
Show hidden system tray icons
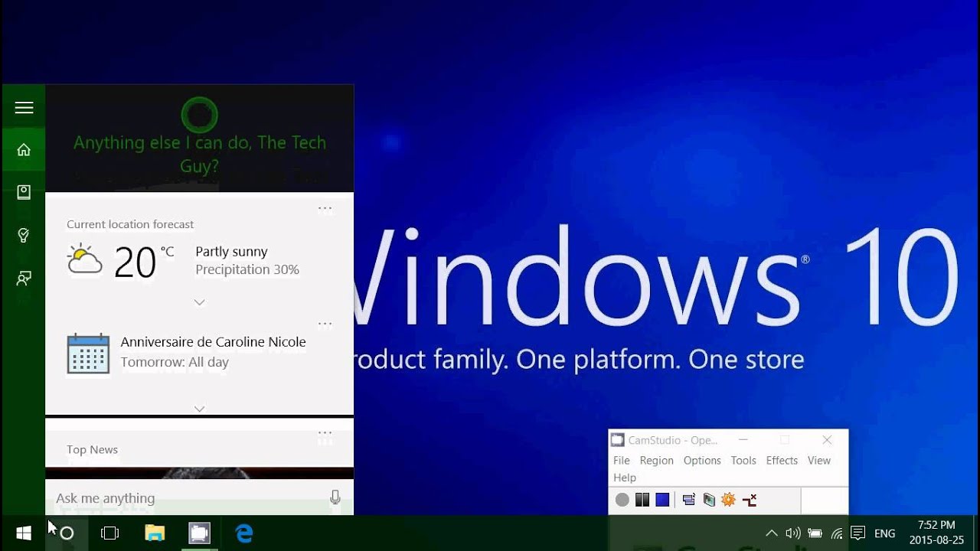tap(771, 533)
